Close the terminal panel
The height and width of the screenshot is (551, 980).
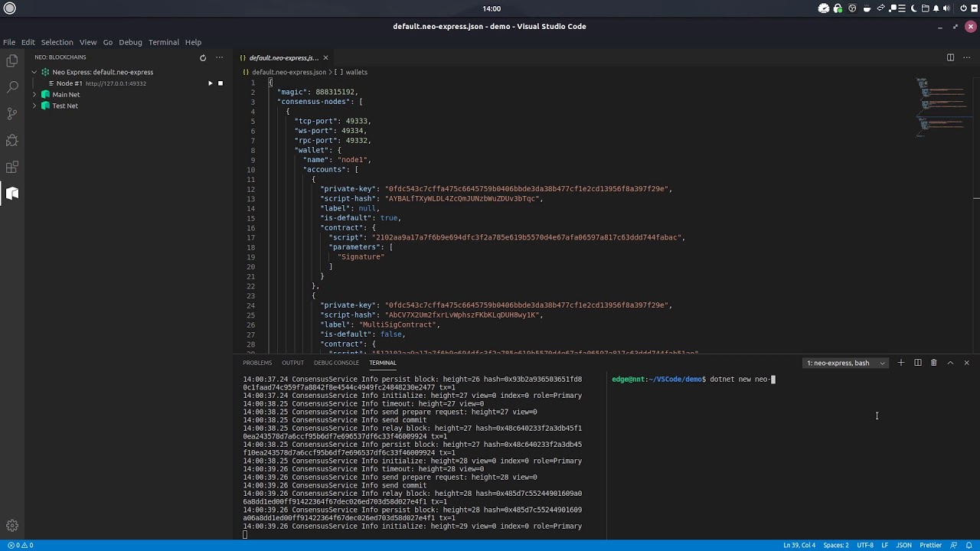pos(966,363)
